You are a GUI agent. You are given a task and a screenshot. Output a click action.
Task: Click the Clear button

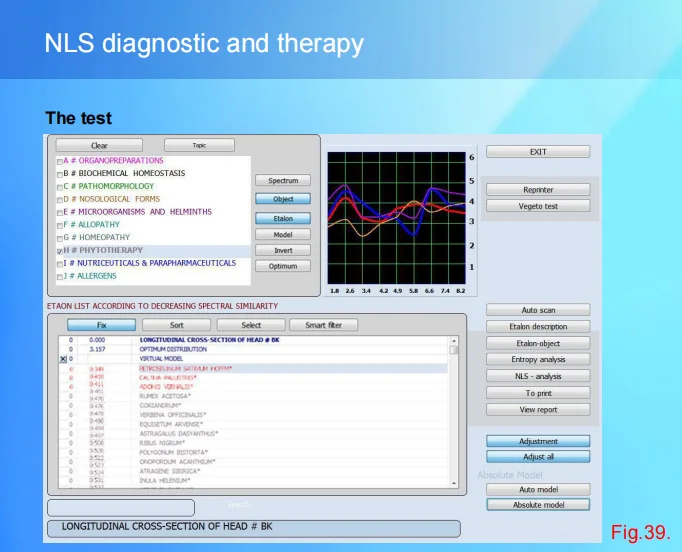(99, 145)
